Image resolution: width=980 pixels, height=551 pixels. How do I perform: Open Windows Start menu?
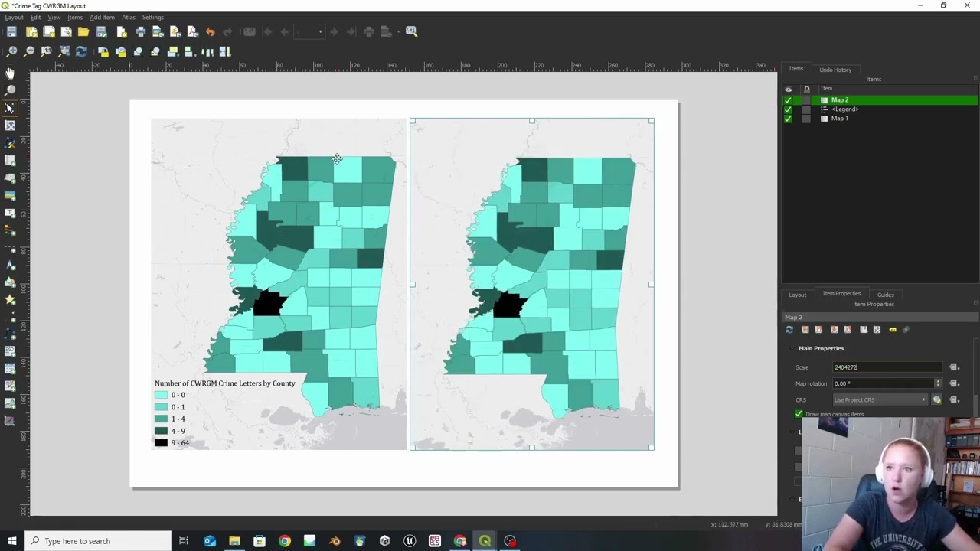tap(12, 541)
